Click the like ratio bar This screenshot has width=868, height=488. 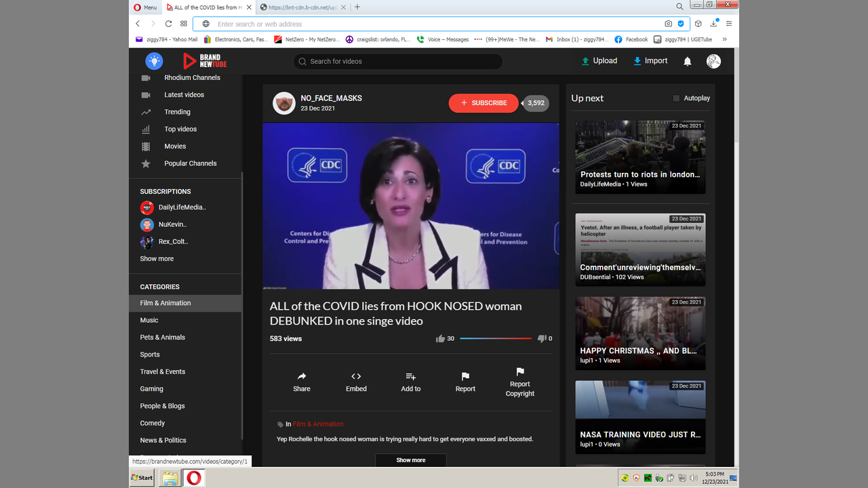496,338
